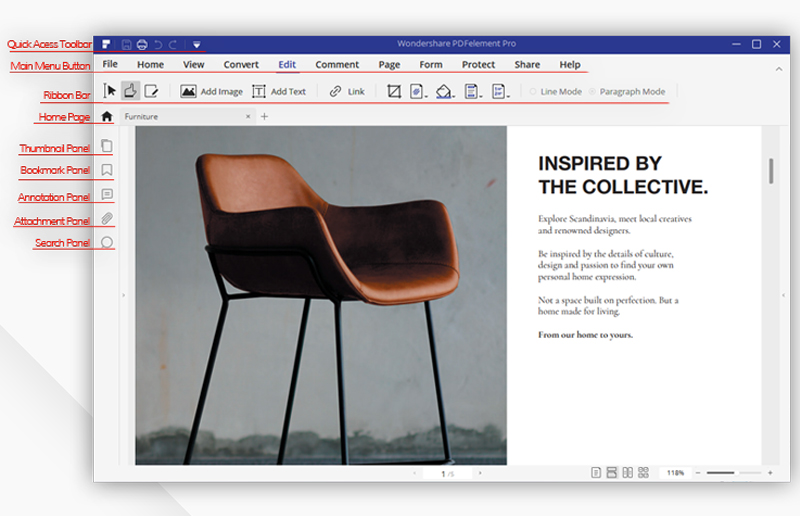The image size is (800, 516).
Task: Open the Convert menu tab
Action: coord(241,64)
